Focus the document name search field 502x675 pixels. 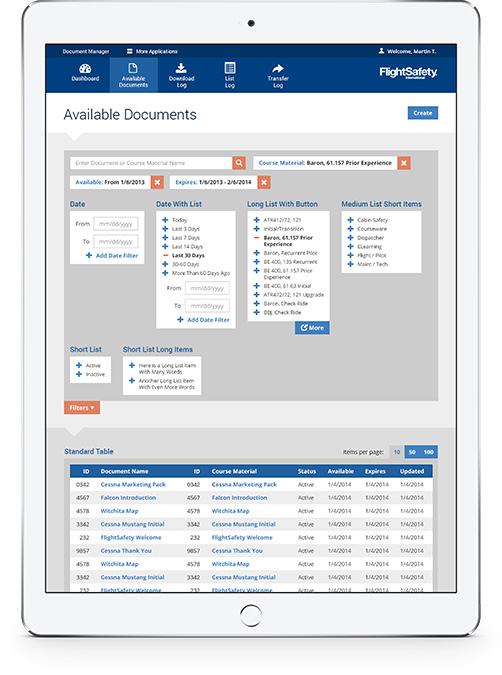click(x=151, y=163)
